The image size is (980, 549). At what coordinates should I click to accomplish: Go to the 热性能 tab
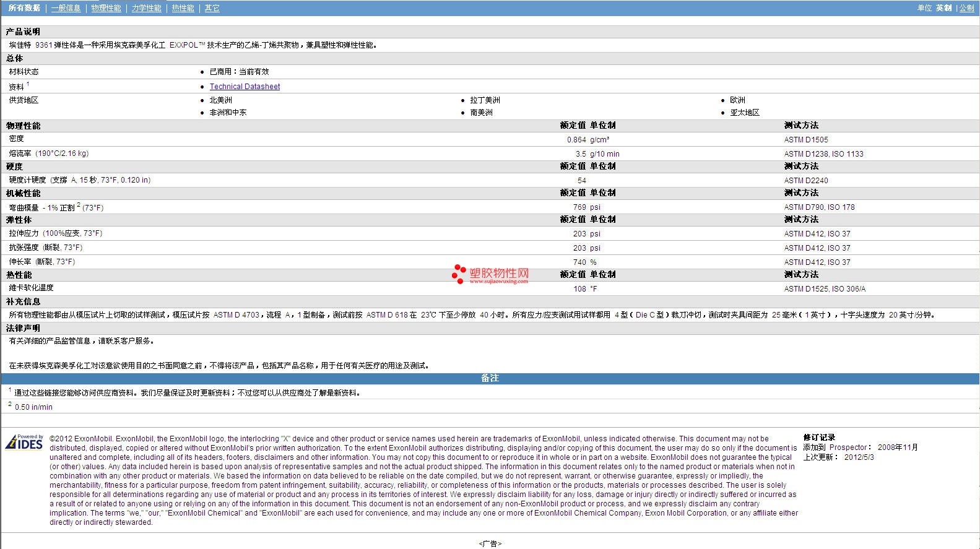(183, 8)
